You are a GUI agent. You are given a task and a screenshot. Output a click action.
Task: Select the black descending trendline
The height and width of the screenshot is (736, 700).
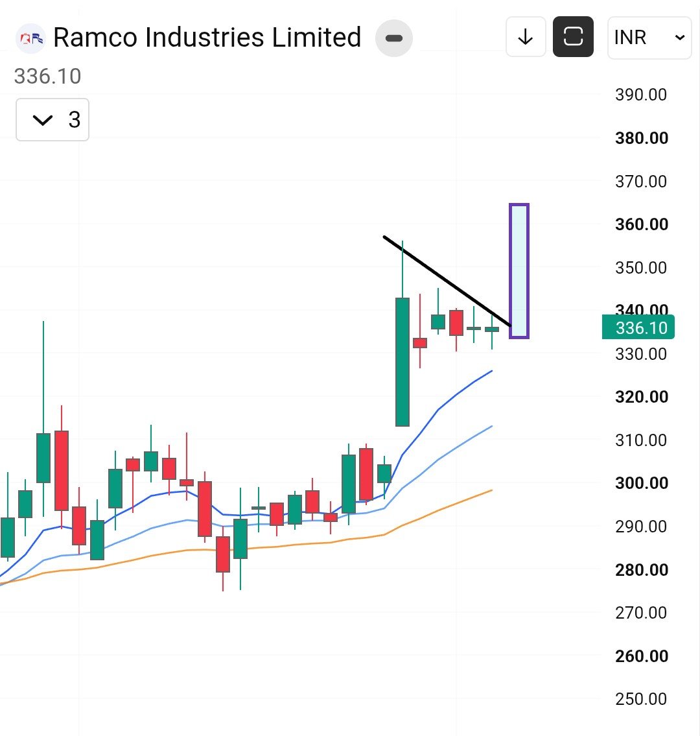coord(447,281)
